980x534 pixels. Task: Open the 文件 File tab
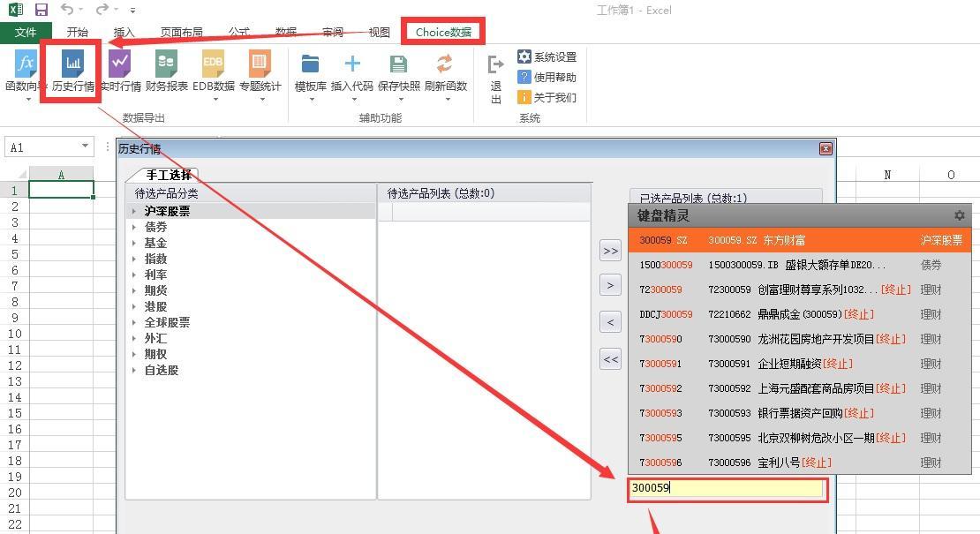[26, 33]
